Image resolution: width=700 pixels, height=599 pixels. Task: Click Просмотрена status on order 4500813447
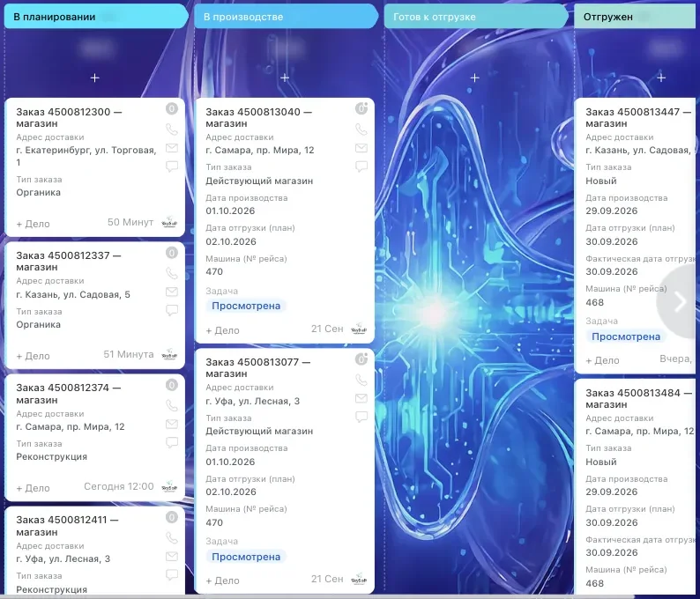626,336
